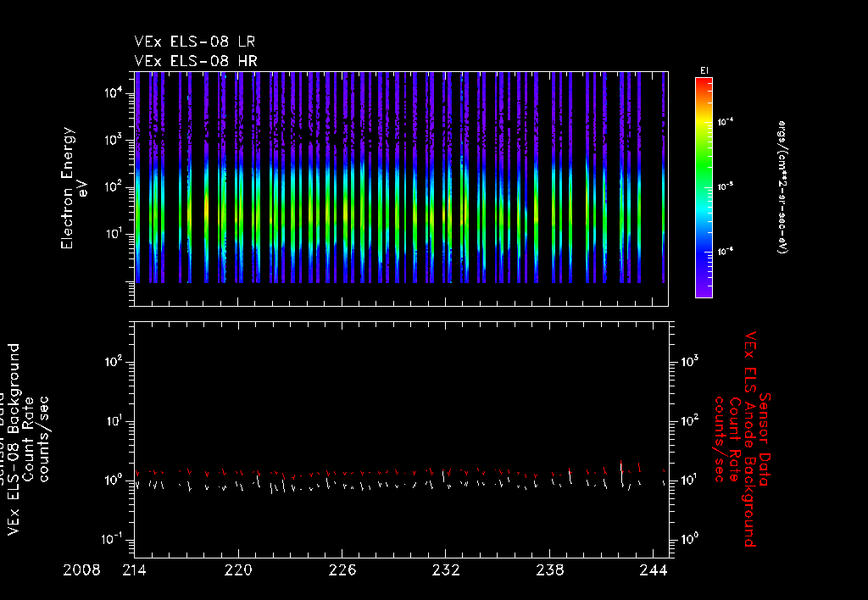Select day 232 on the time axis
The width and height of the screenshot is (868, 600).
[x=446, y=570]
